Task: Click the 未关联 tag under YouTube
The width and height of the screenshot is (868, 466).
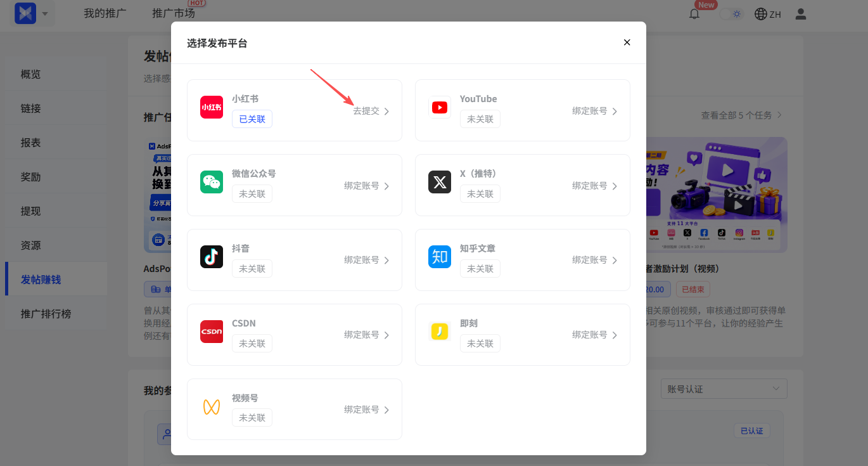Action: click(480, 119)
